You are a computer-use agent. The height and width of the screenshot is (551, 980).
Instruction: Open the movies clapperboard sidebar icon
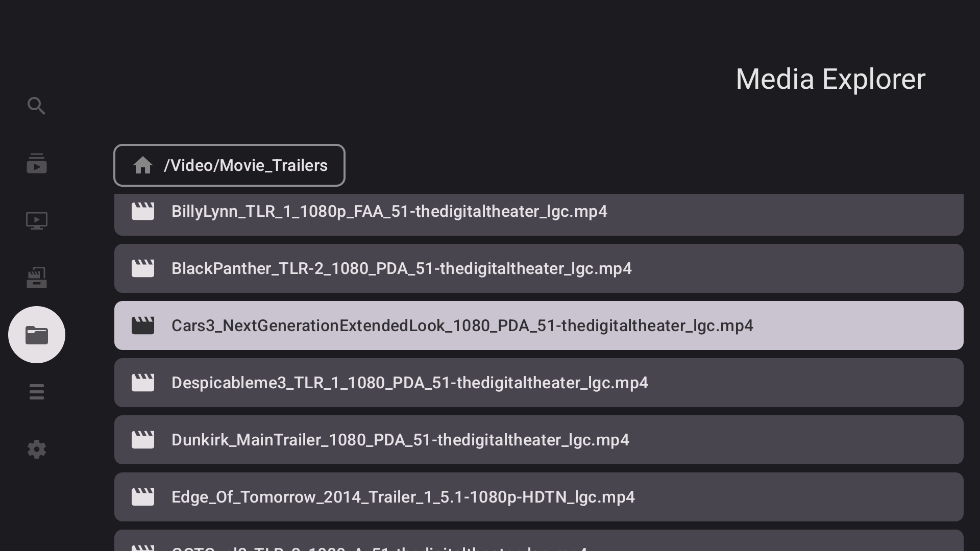36,278
